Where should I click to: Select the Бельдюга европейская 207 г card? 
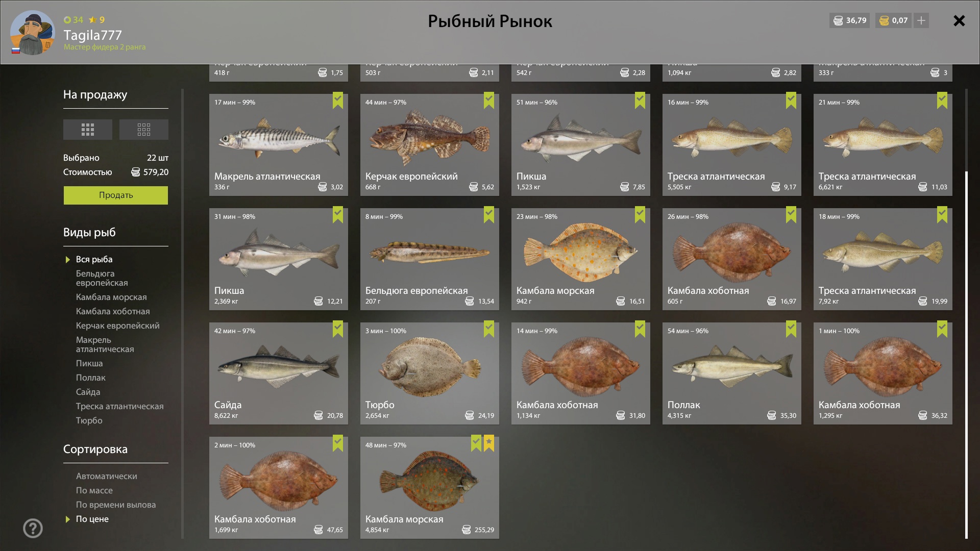(430, 259)
